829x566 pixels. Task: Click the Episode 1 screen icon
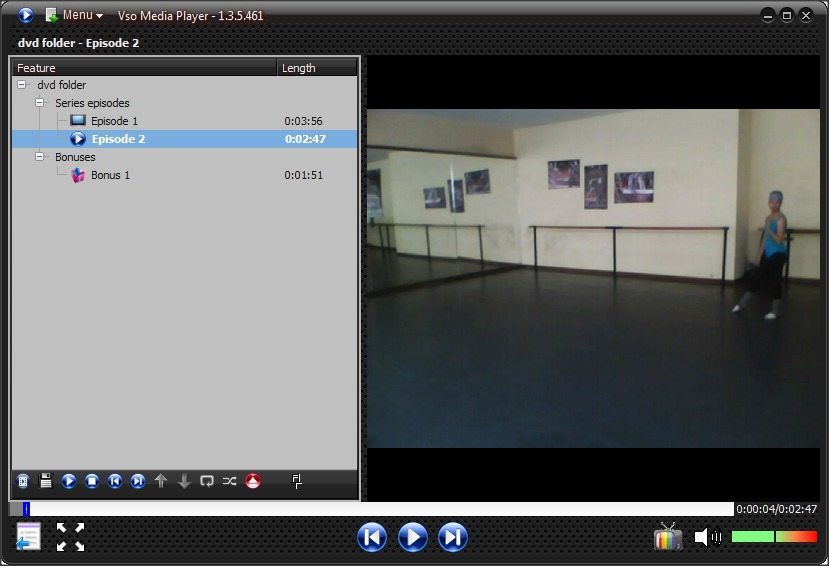click(x=78, y=120)
